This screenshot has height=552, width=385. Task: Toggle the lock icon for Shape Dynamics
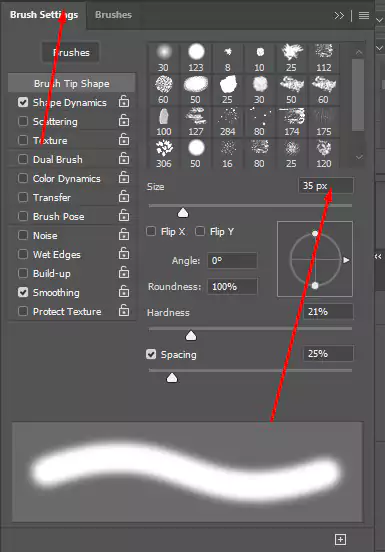pos(124,101)
